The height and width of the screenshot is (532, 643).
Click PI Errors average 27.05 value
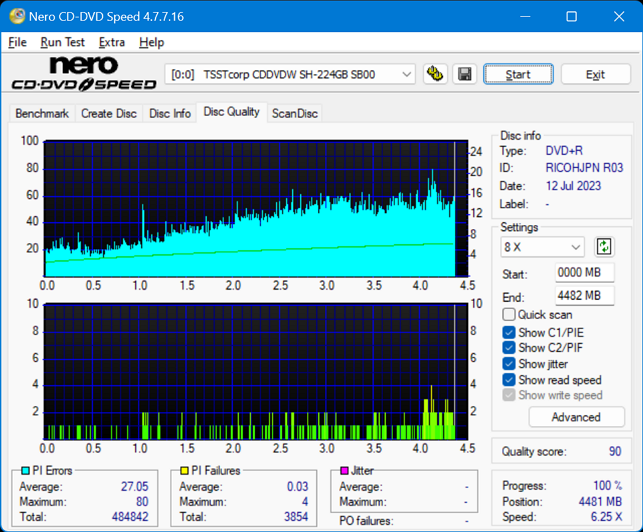click(x=135, y=486)
